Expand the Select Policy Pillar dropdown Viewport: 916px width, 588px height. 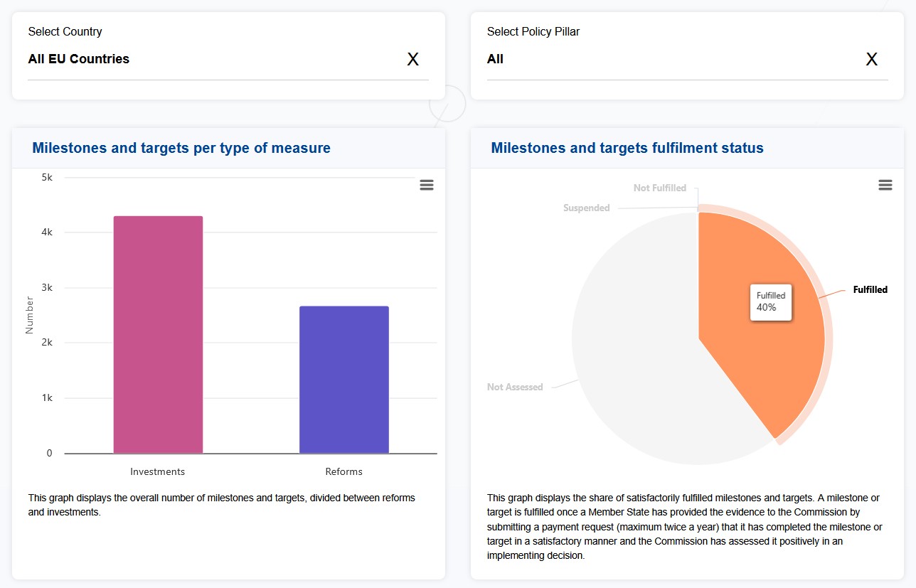[x=669, y=59]
